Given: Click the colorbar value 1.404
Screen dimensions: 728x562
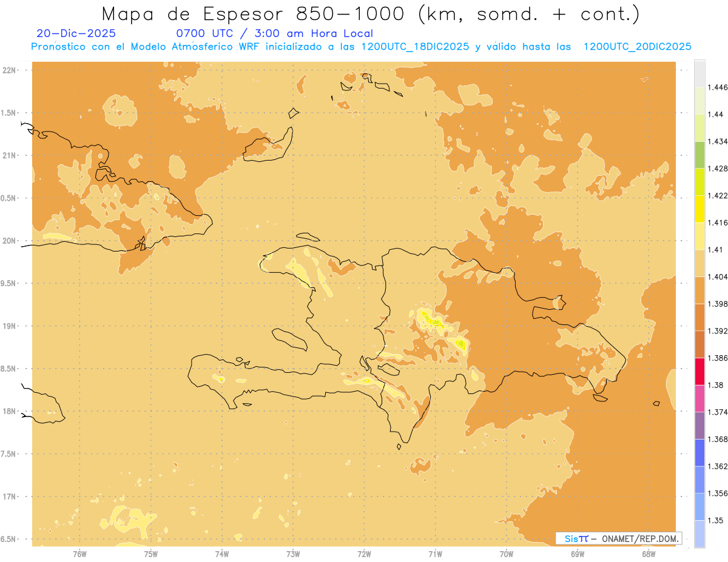Looking at the screenshot, I should (x=718, y=276).
